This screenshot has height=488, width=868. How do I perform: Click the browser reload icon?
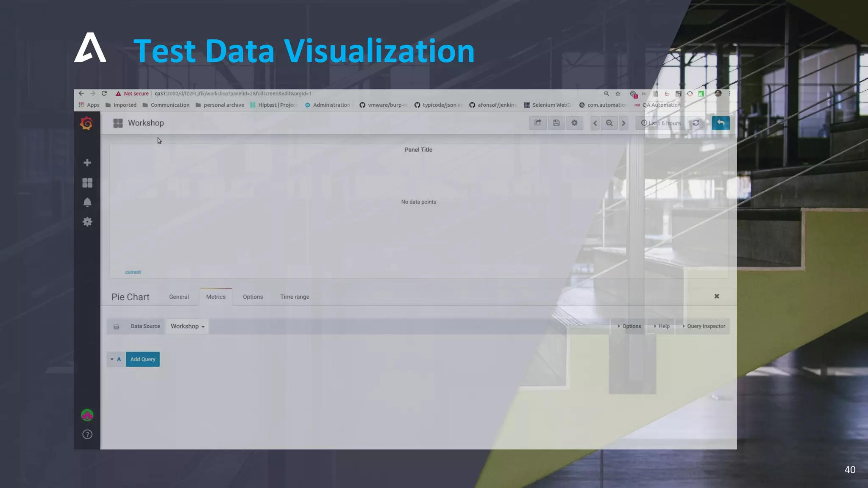[x=104, y=93]
